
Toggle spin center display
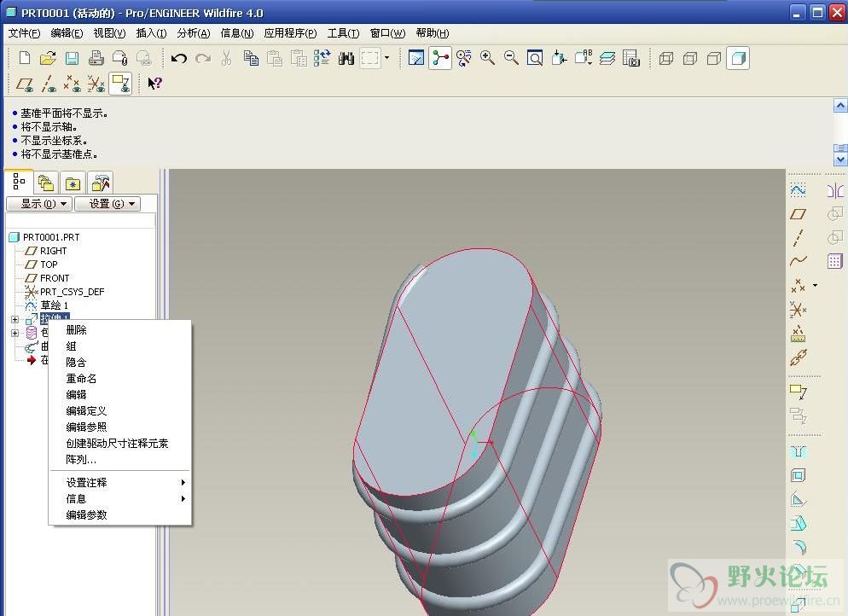click(x=439, y=58)
